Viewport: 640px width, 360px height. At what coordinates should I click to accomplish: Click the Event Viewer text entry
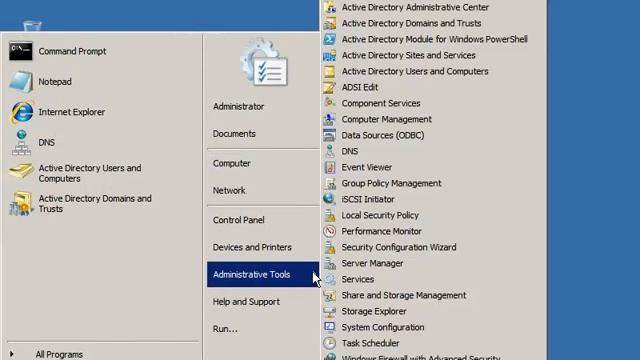click(x=367, y=167)
